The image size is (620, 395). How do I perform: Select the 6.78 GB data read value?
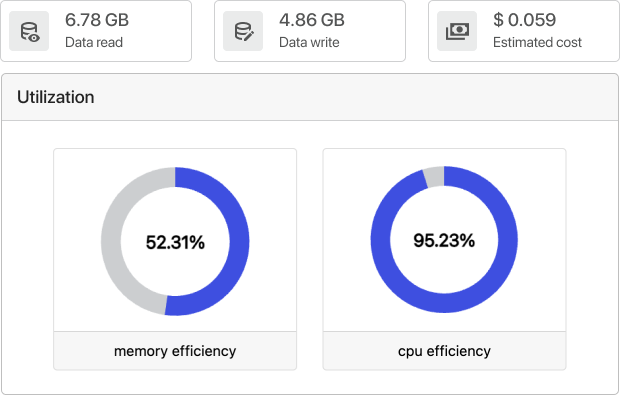(97, 20)
